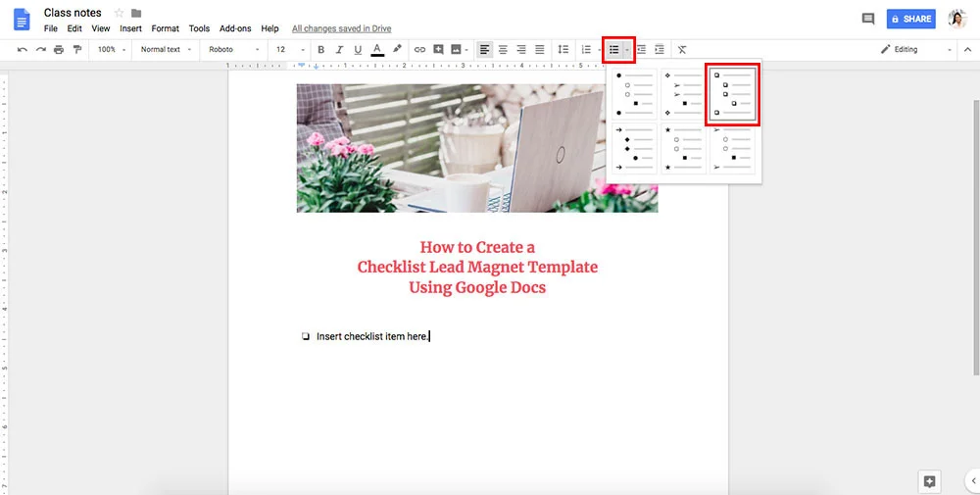The image size is (980, 495).
Task: Toggle italic formatting
Action: (x=339, y=49)
